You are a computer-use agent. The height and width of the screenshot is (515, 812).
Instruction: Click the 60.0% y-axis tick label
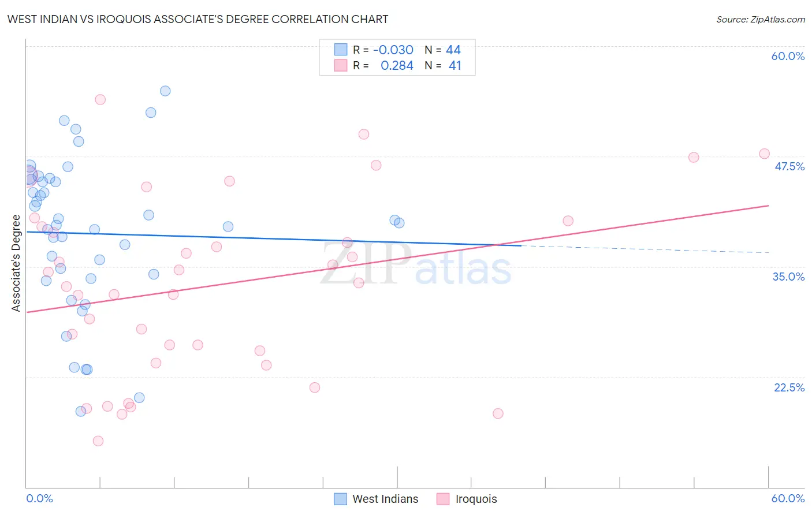click(x=788, y=56)
